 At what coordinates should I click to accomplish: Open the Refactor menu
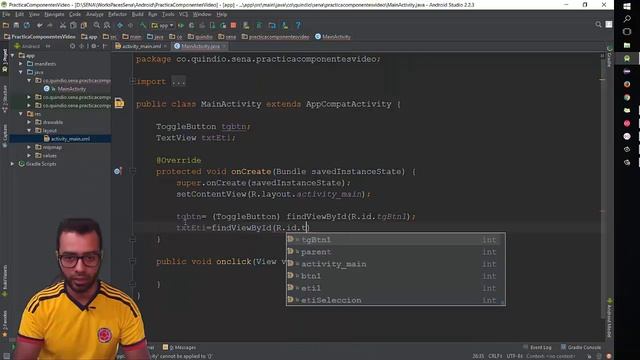tap(118, 14)
